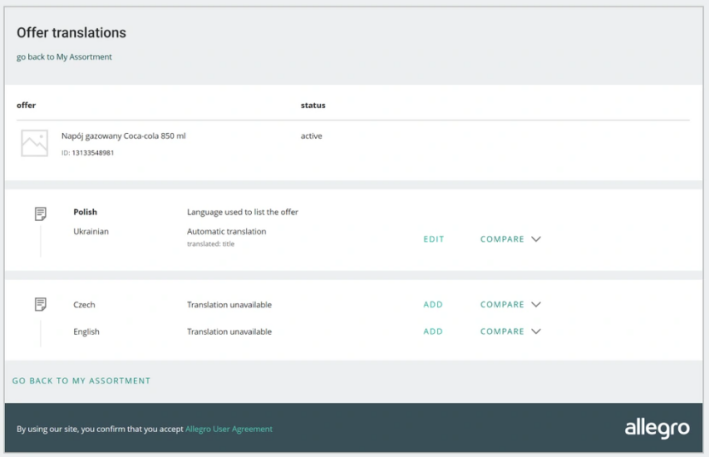This screenshot has width=709, height=457.
Task: Expand the Compare chevron for English
Action: tap(536, 331)
